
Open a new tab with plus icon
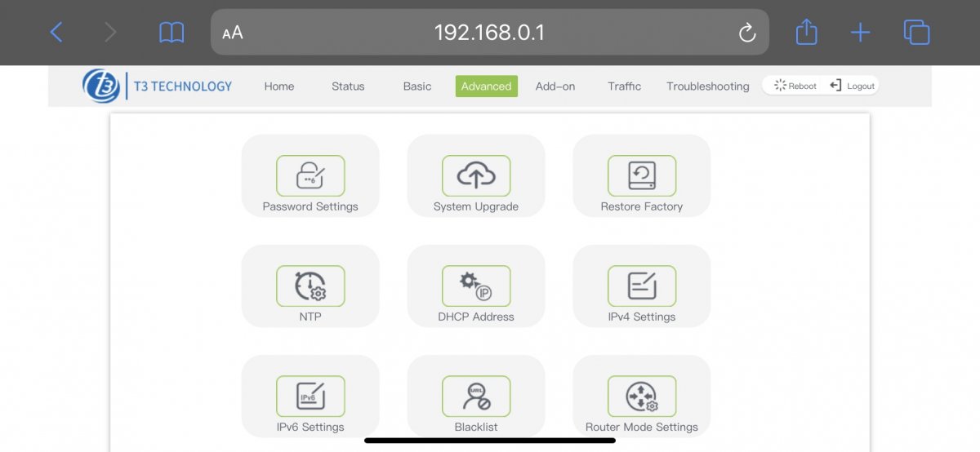click(x=861, y=33)
